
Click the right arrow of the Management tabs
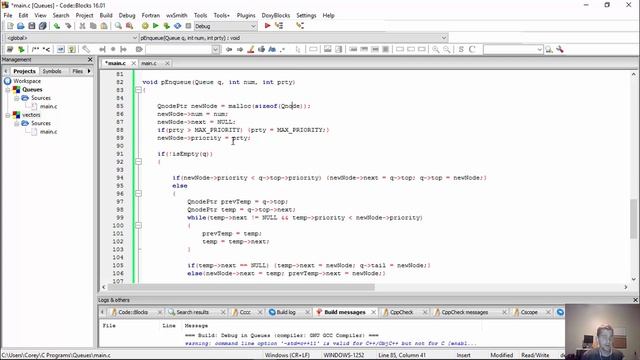pos(89,71)
